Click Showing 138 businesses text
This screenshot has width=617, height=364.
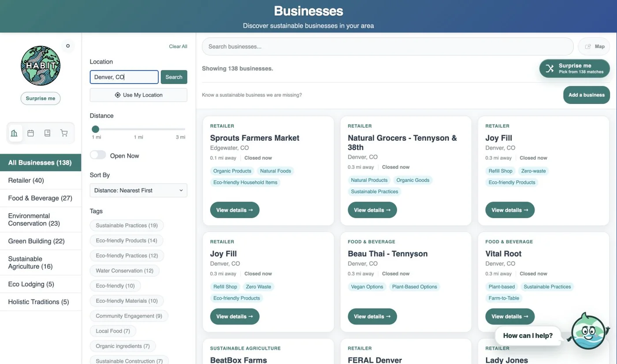click(x=238, y=69)
